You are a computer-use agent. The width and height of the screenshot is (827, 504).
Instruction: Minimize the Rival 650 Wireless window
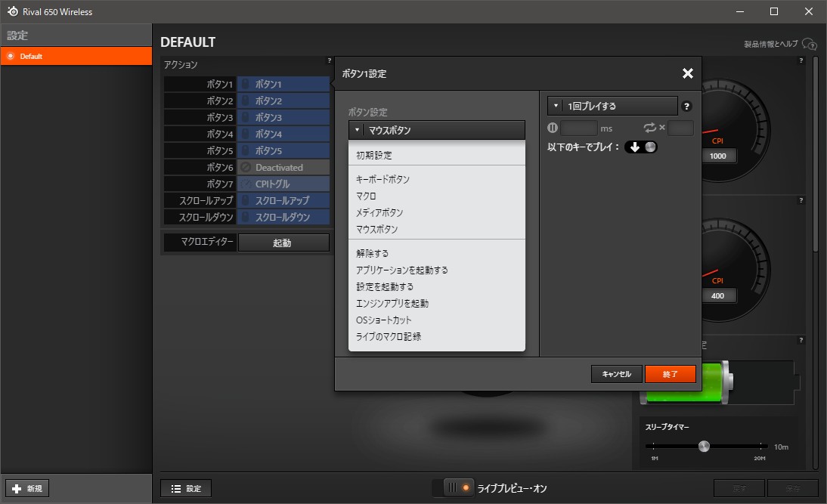[740, 11]
